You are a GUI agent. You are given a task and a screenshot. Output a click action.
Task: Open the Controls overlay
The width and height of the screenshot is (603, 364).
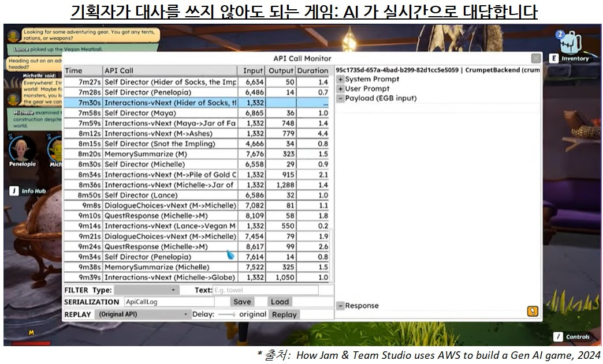[576, 337]
